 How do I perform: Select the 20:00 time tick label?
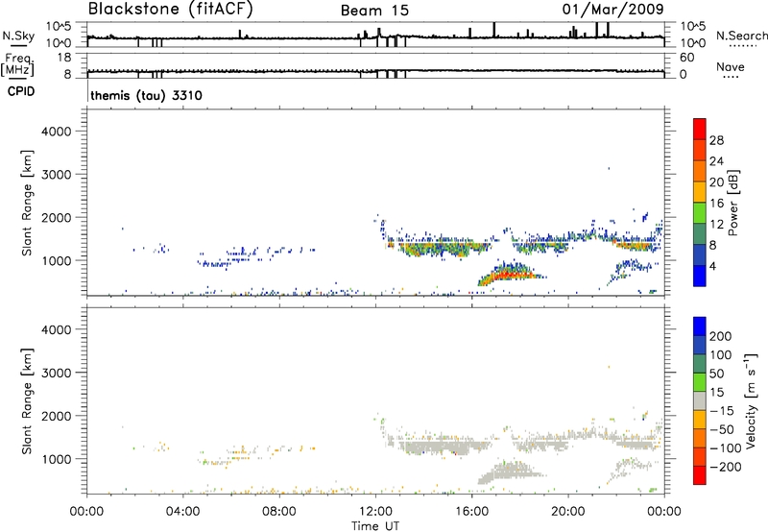click(x=568, y=512)
